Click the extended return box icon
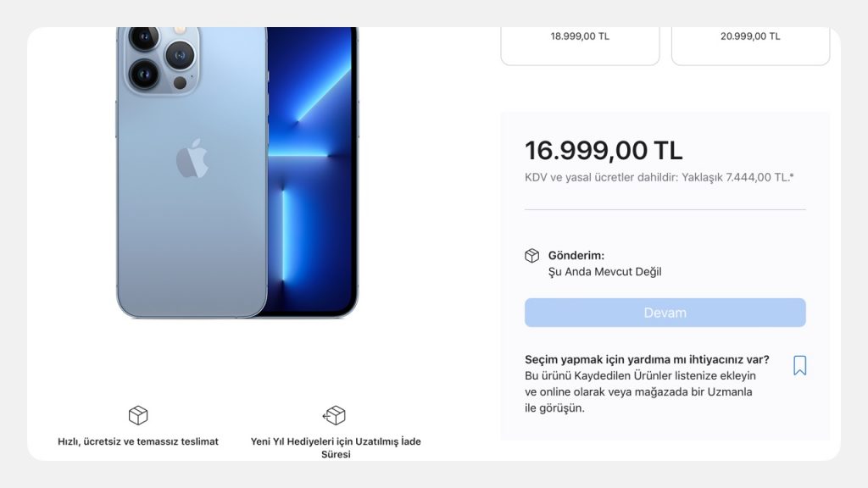 (334, 415)
